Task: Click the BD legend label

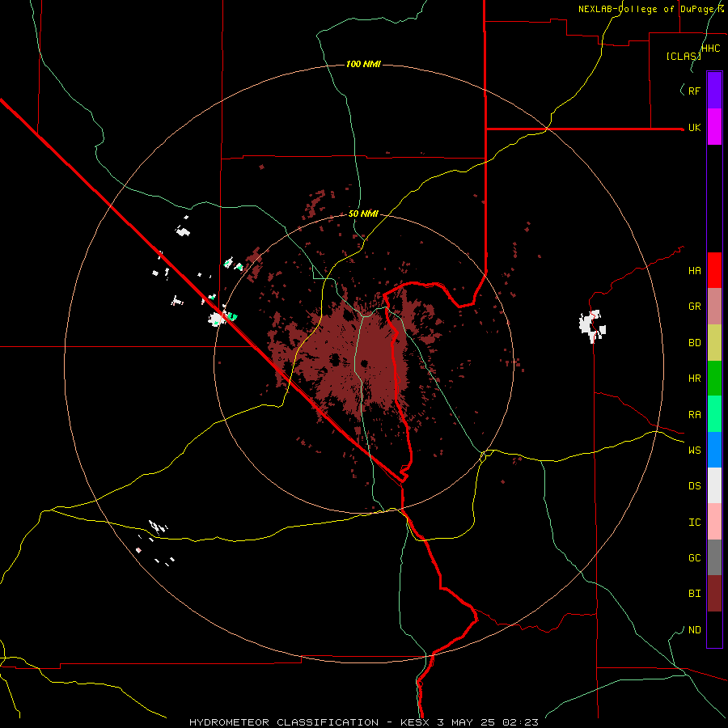Action: tap(694, 343)
